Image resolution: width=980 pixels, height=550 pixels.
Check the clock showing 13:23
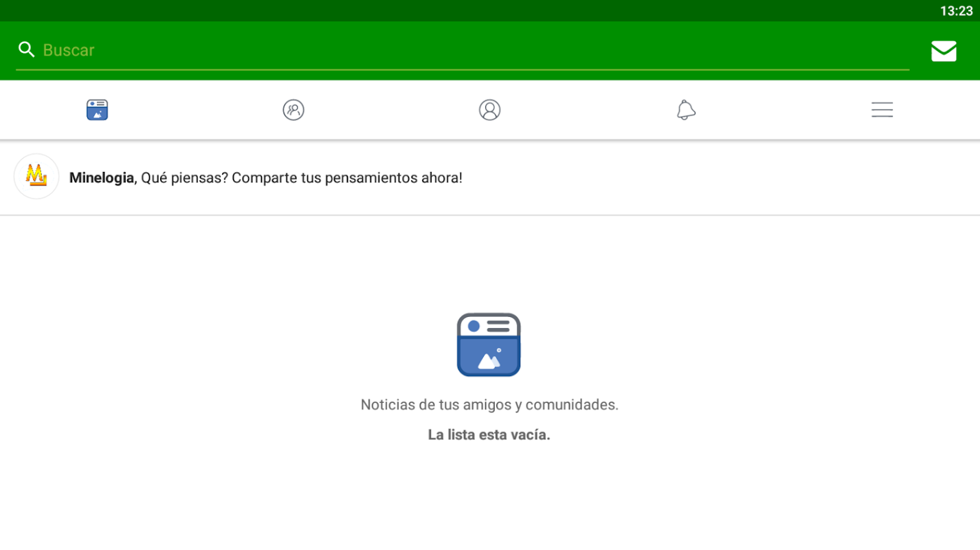(956, 11)
